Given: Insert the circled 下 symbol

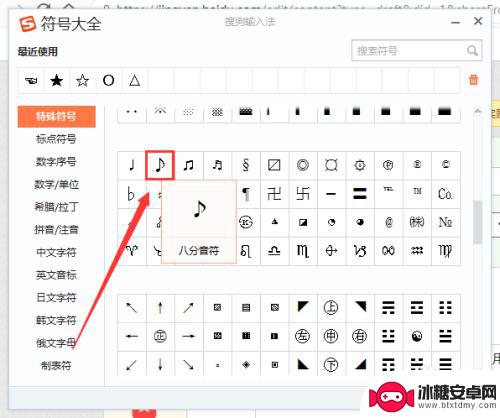Looking at the screenshot, I should point(331,364).
